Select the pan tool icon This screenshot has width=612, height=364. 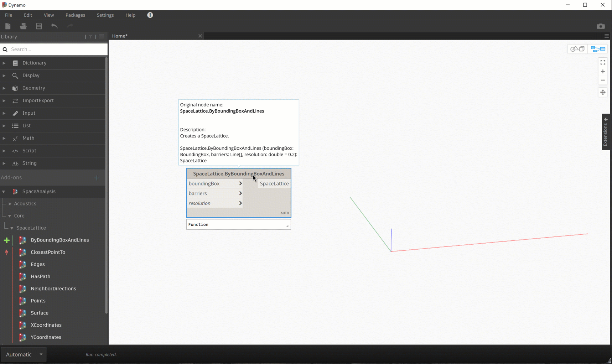603,92
